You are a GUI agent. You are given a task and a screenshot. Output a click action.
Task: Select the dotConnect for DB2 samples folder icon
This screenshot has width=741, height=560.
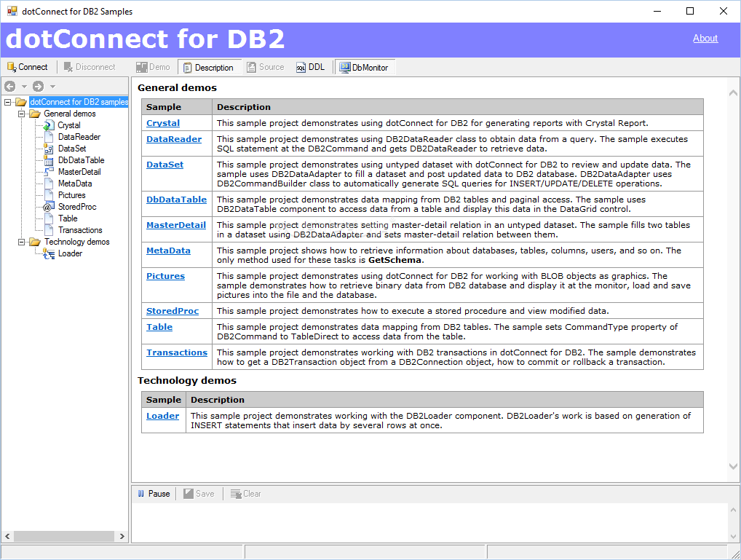(x=21, y=102)
